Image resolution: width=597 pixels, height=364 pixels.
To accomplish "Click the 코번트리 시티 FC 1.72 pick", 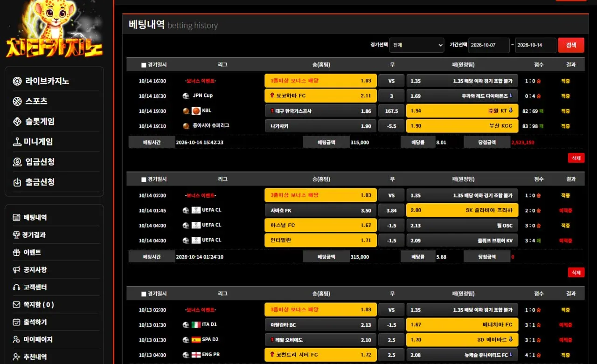I will pos(320,355).
